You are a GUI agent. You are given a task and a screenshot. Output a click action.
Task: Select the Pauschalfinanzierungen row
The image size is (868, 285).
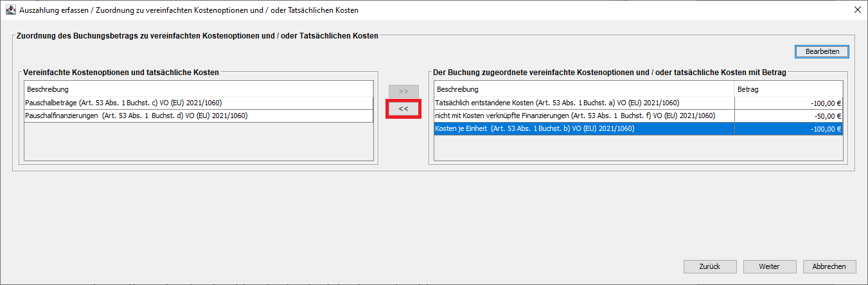198,116
